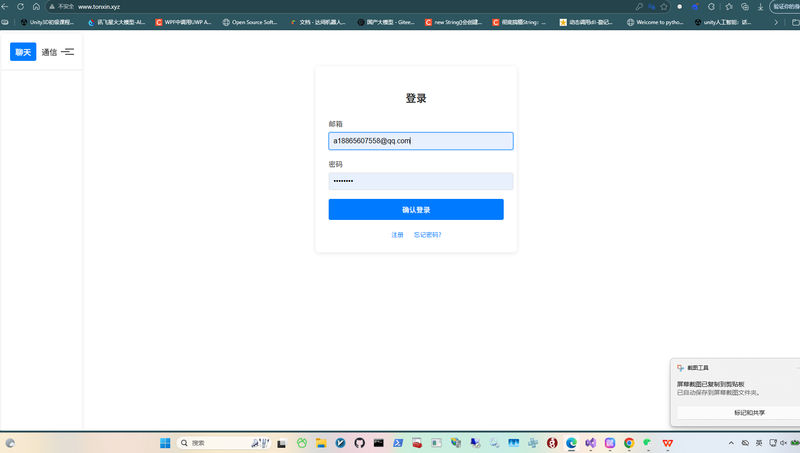Follow the 注册 link

(397, 235)
